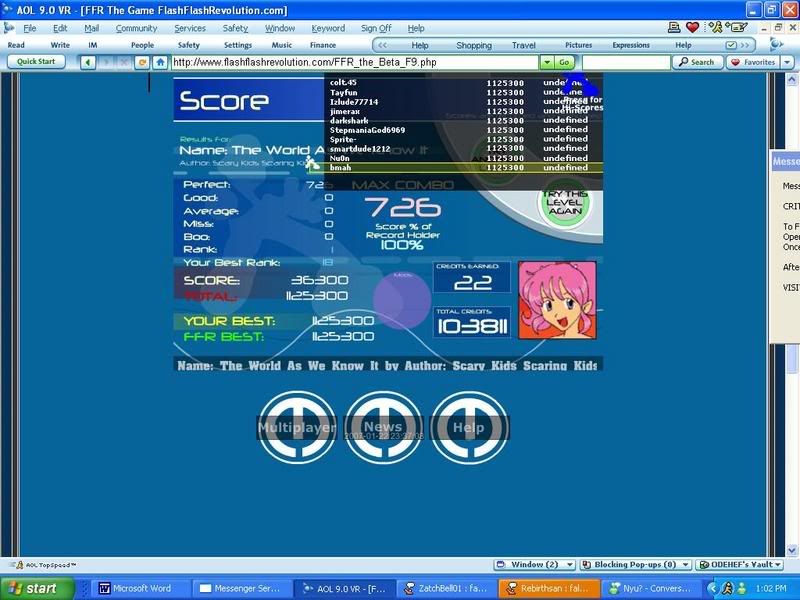Click the Go button
This screenshot has width=800, height=600.
[x=564, y=62]
